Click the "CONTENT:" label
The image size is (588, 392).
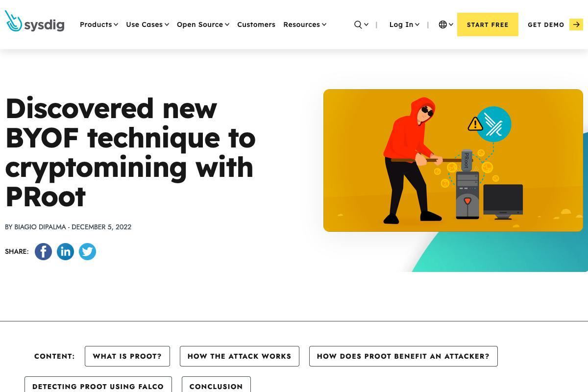click(x=54, y=356)
